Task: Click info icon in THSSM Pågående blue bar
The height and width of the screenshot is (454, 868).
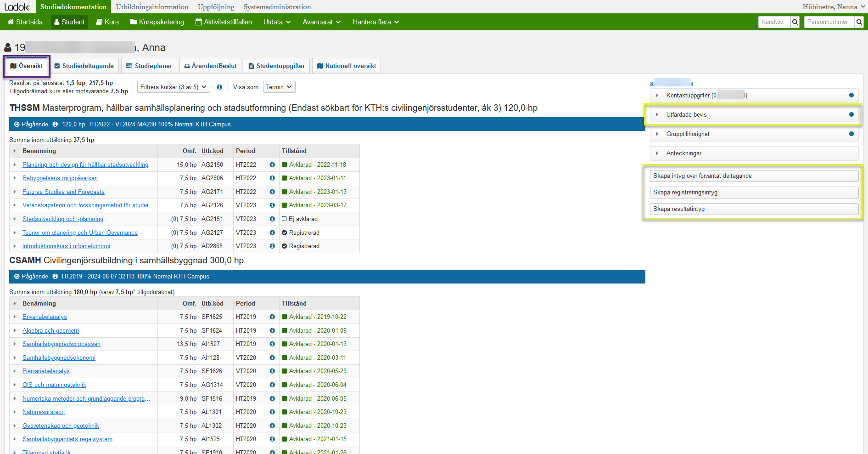Action: click(x=55, y=124)
